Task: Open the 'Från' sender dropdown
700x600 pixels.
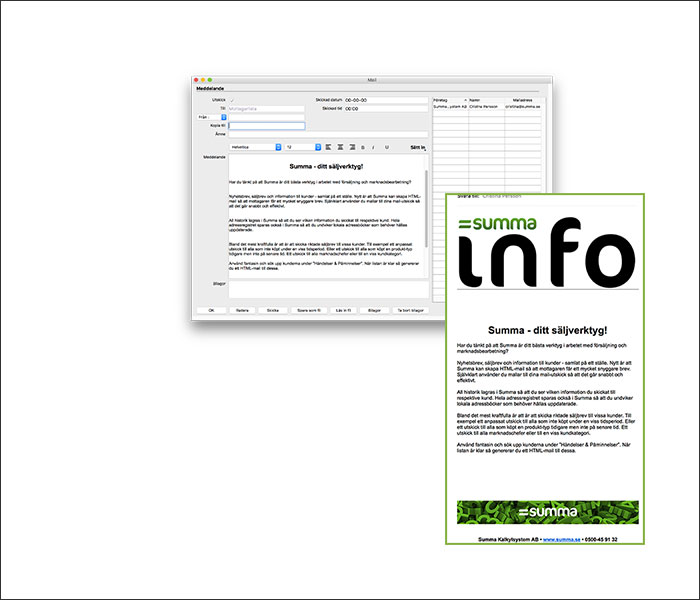Action: (212, 117)
